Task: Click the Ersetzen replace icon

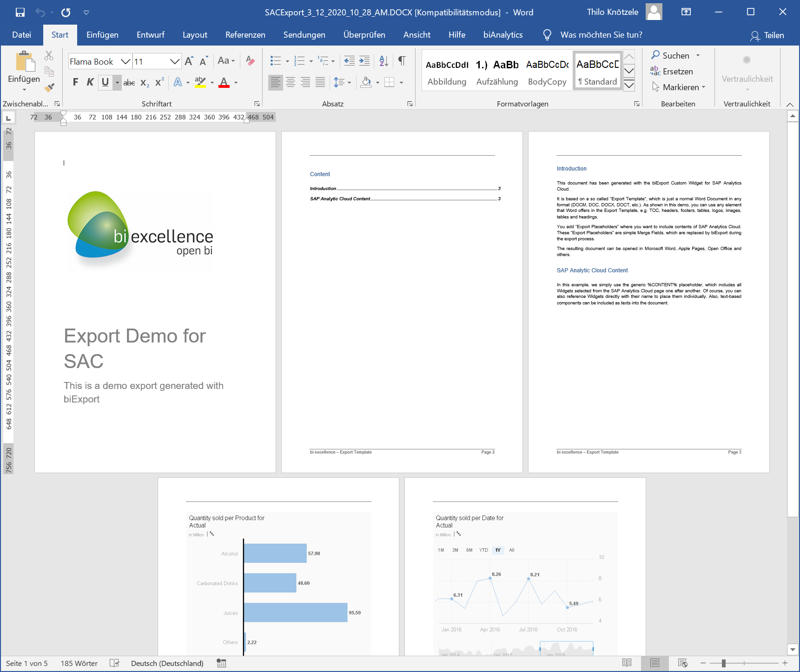Action: click(x=655, y=71)
